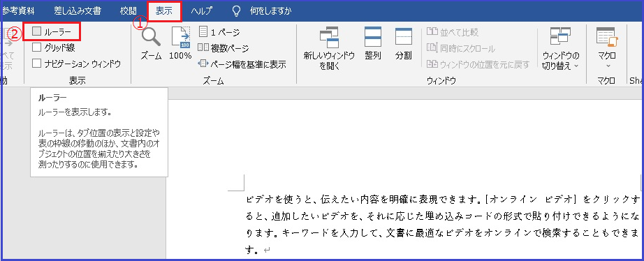Viewport: 644px width, 261px height.
Task: Select 複数ページ view
Action: click(x=224, y=48)
